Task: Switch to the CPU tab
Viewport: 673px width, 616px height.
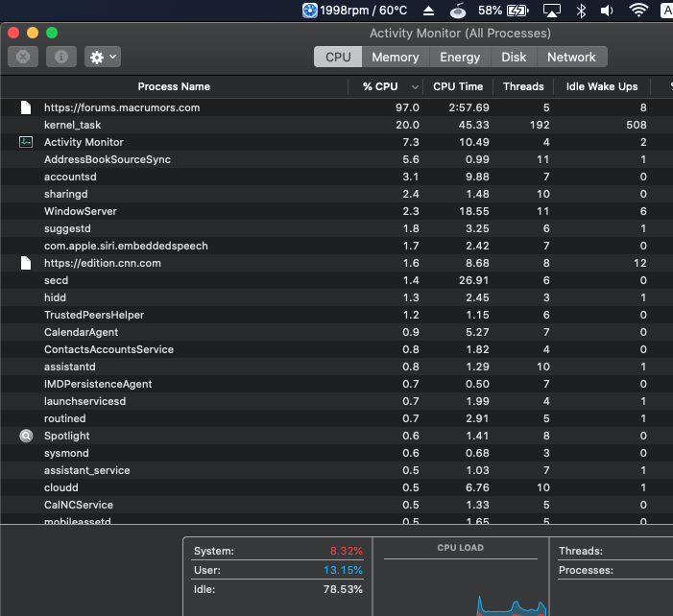Action: [x=338, y=57]
